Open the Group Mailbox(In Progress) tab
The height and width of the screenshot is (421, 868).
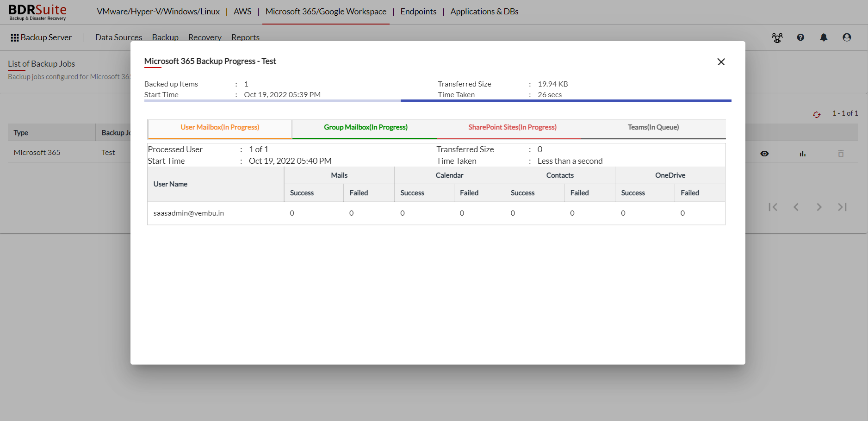366,128
